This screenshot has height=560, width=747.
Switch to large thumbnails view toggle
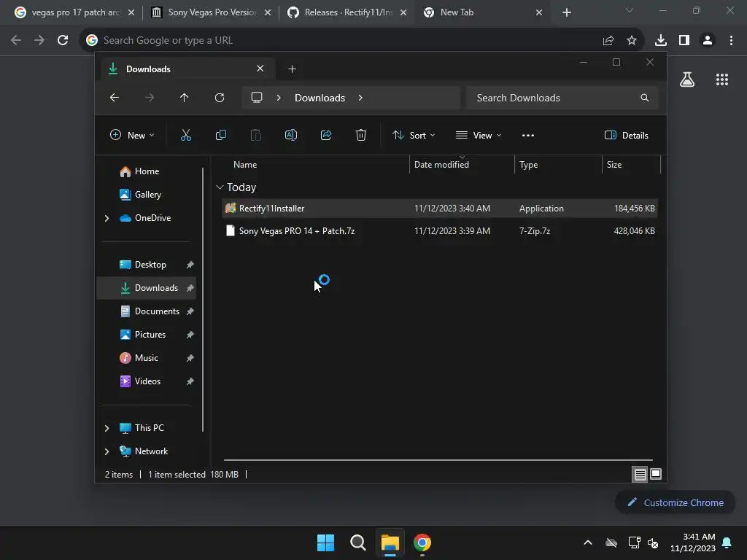656,474
